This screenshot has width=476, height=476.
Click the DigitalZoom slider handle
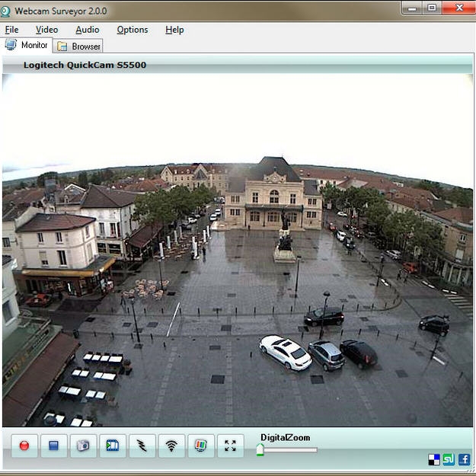[260, 450]
